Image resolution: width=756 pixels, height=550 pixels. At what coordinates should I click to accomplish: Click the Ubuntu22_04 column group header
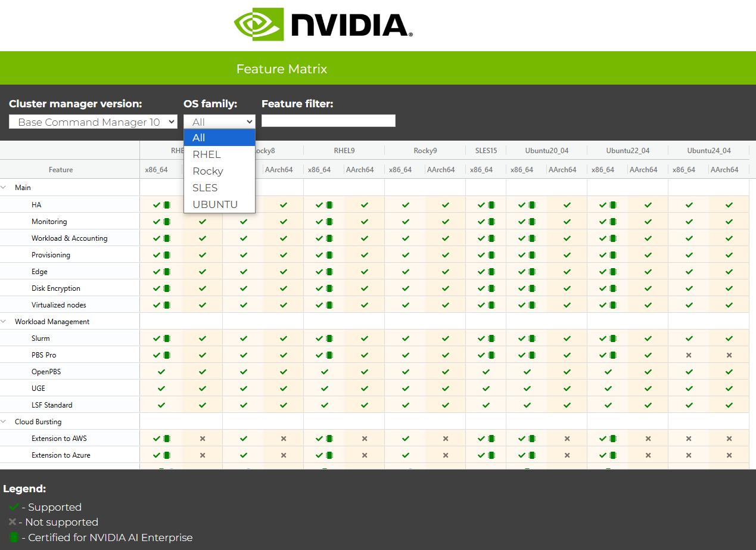[627, 151]
